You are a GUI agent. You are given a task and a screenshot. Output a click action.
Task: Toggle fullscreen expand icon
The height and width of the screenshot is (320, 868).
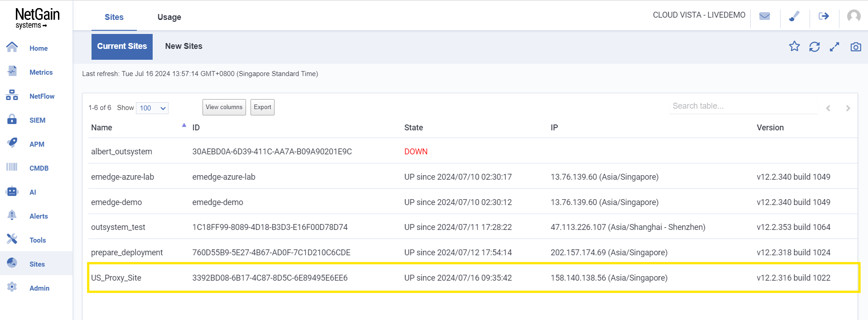click(834, 47)
